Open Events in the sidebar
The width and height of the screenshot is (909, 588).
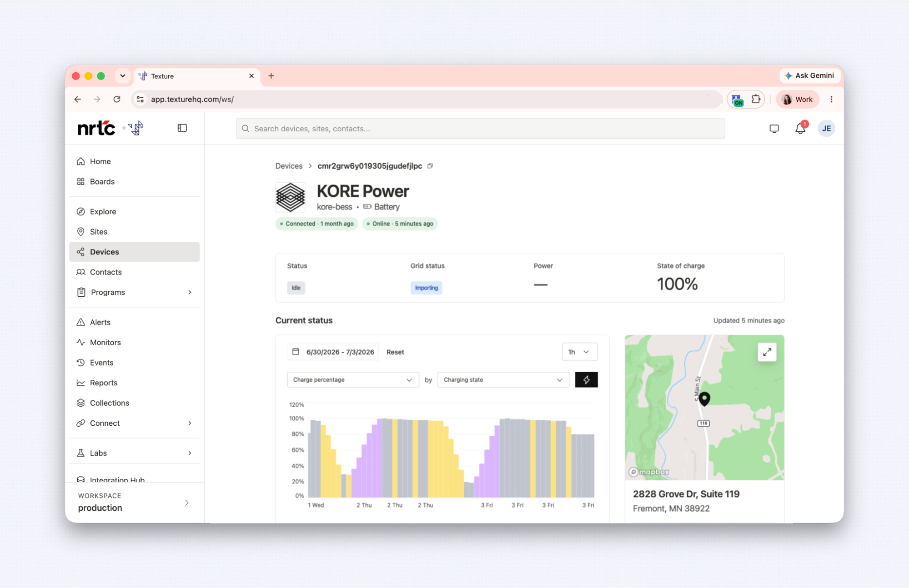click(134, 363)
